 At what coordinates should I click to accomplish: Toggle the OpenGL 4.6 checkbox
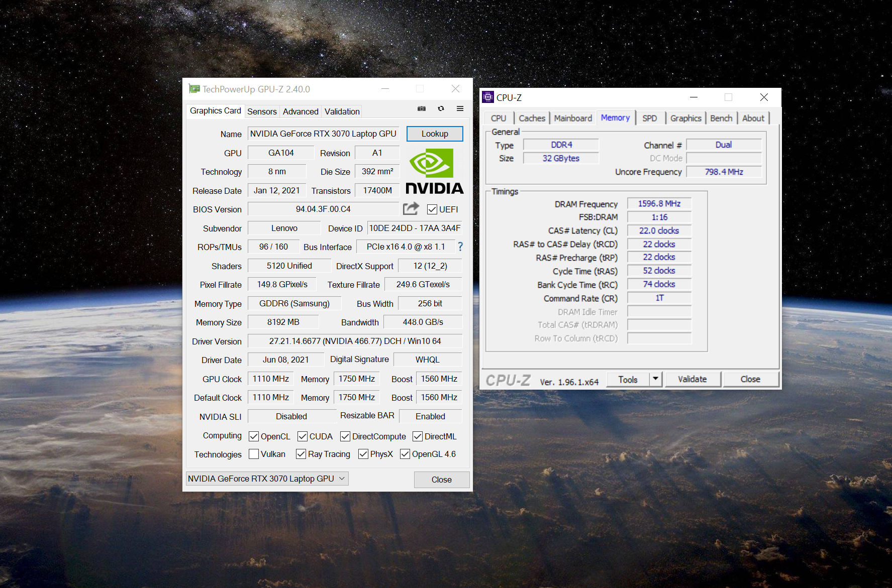pos(405,454)
